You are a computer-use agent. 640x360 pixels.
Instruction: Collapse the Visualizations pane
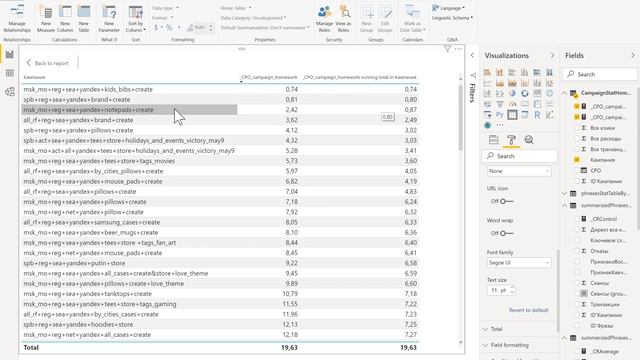click(x=552, y=55)
